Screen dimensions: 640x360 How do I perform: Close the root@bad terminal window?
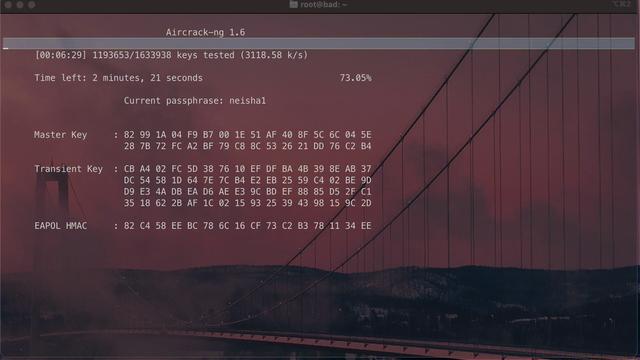pos(8,5)
